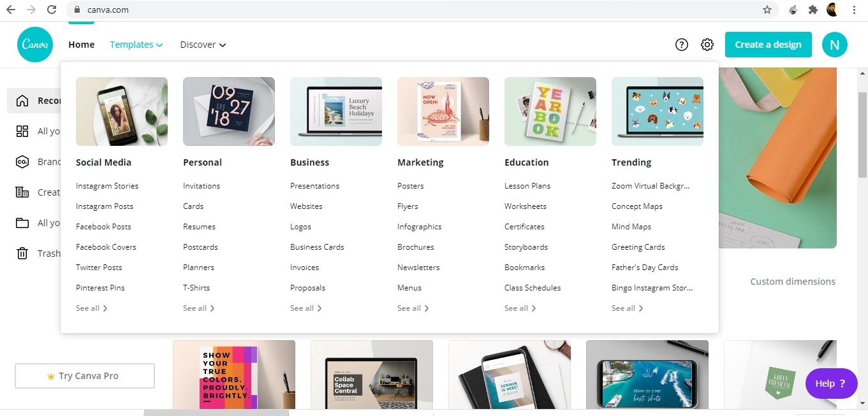
Task: Click the home icon in sidebar
Action: point(22,101)
